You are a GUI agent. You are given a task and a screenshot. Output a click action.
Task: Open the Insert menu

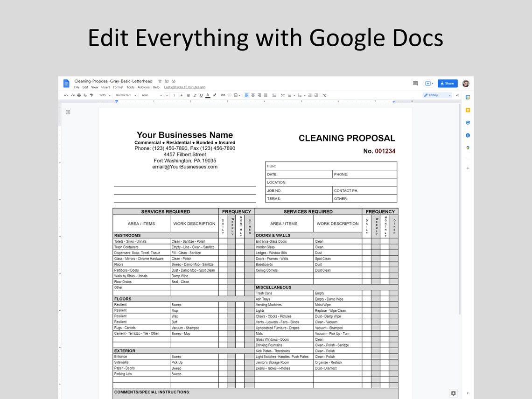(x=105, y=87)
